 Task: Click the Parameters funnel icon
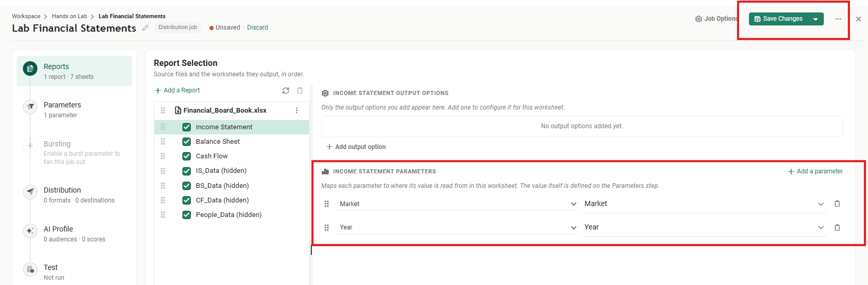[x=30, y=107]
